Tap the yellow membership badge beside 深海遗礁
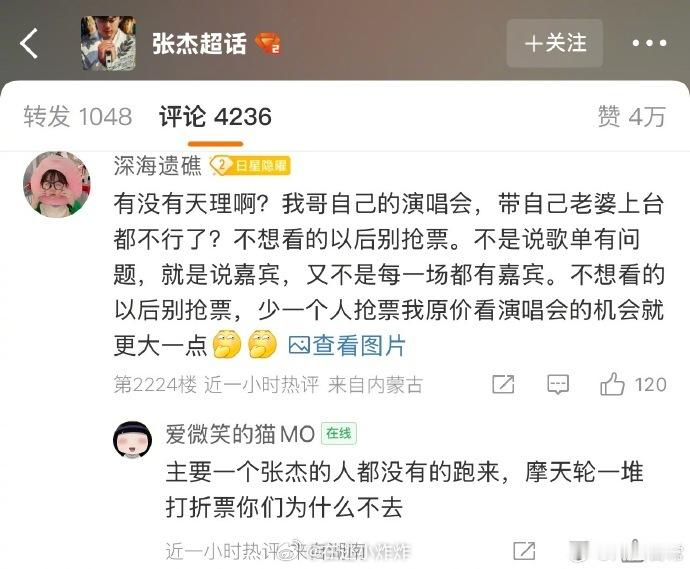This screenshot has height=569, width=690. [250, 166]
